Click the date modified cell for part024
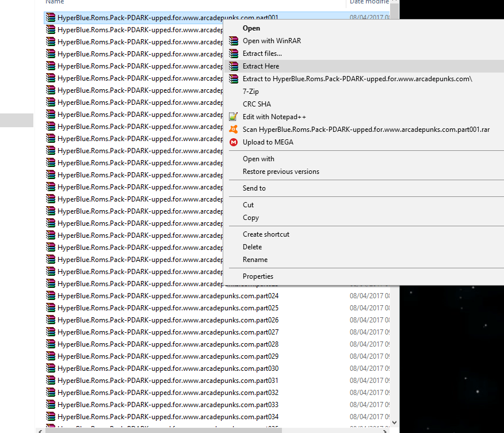 369,296
